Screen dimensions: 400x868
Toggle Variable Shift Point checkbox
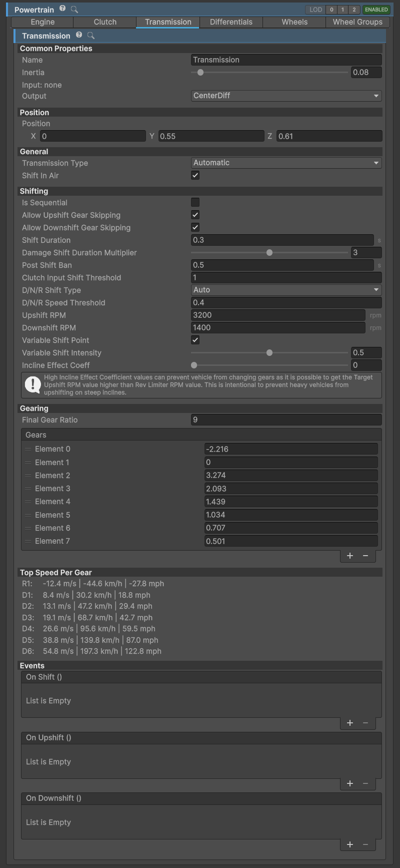point(195,340)
